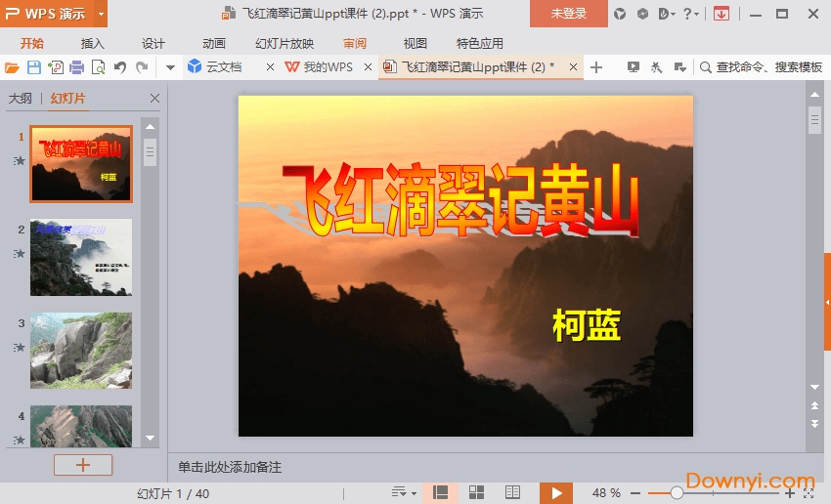Play slideshow with orange play button
Image resolution: width=831 pixels, height=504 pixels.
(556, 493)
